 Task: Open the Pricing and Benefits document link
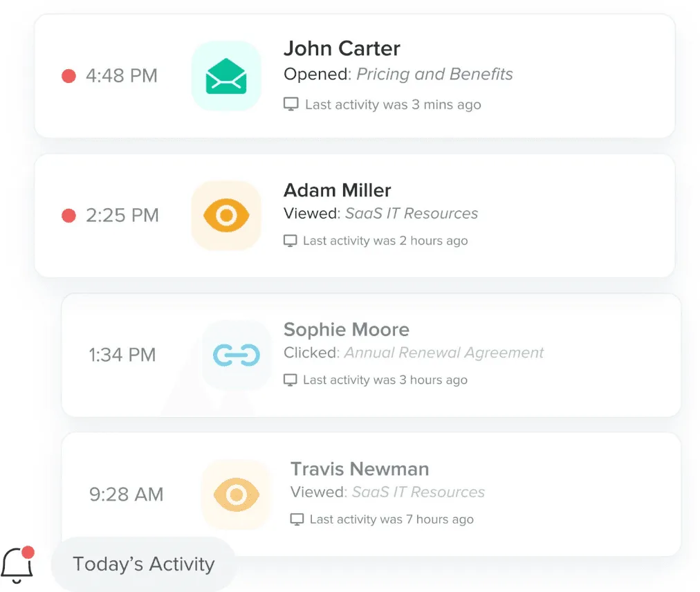tap(434, 74)
